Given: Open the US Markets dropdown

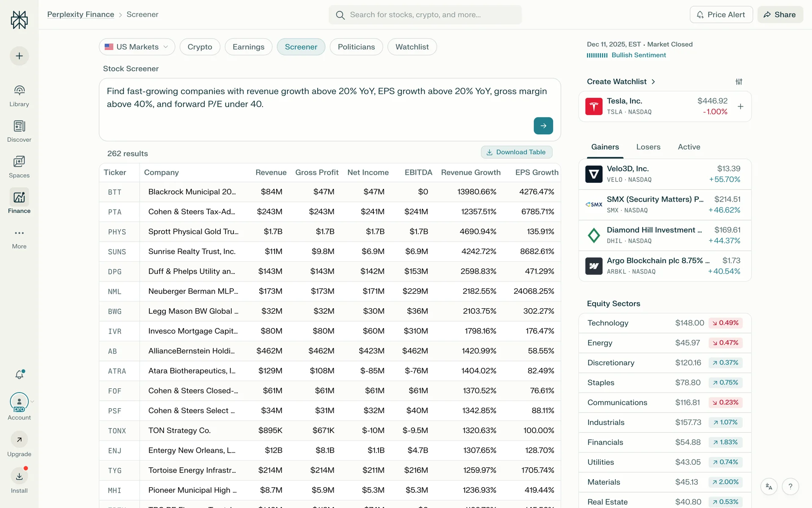Looking at the screenshot, I should (x=136, y=47).
